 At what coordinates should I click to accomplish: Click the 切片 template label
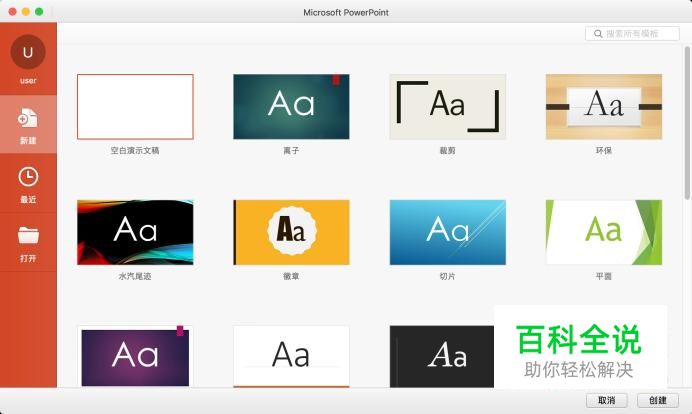pos(448,276)
